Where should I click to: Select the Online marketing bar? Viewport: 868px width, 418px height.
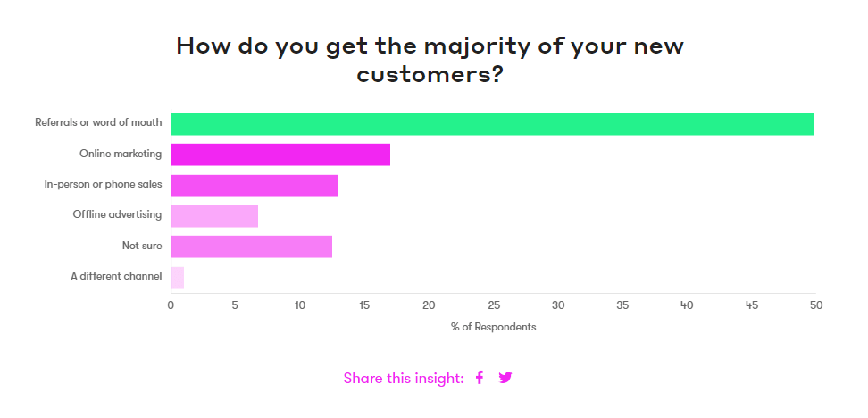point(280,155)
